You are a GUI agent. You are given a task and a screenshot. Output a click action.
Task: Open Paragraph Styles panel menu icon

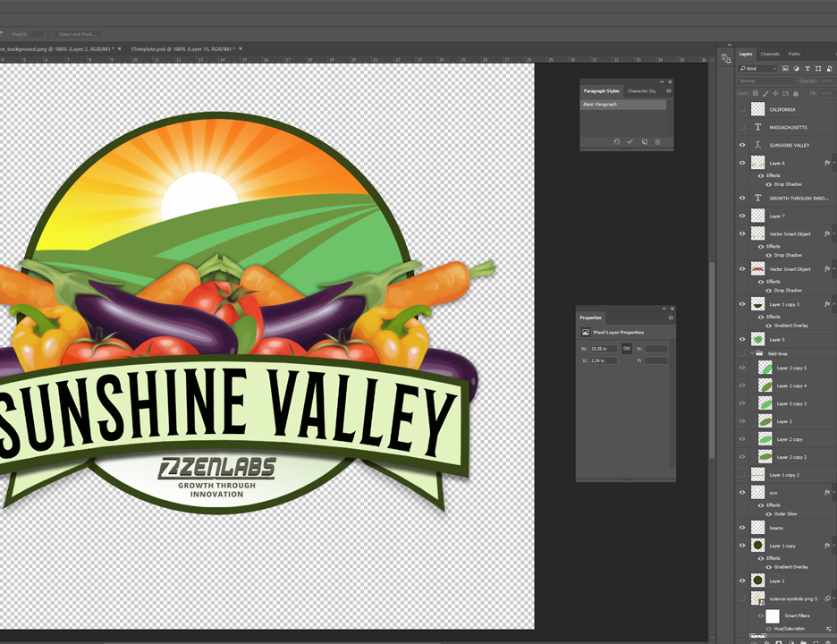tap(668, 90)
